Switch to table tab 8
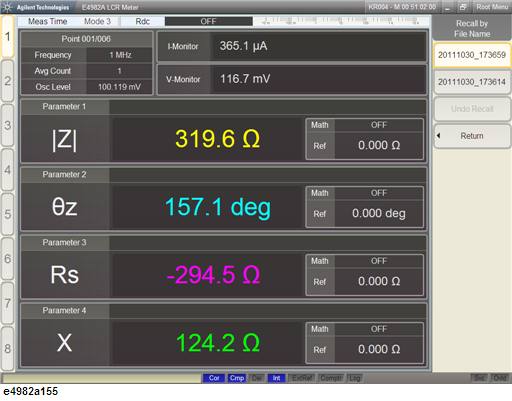Screen dimensions: 512x401 7,348
